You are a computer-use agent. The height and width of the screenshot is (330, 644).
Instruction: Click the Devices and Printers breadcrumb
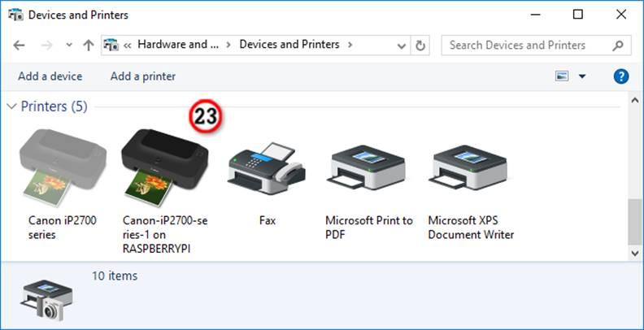click(x=289, y=45)
